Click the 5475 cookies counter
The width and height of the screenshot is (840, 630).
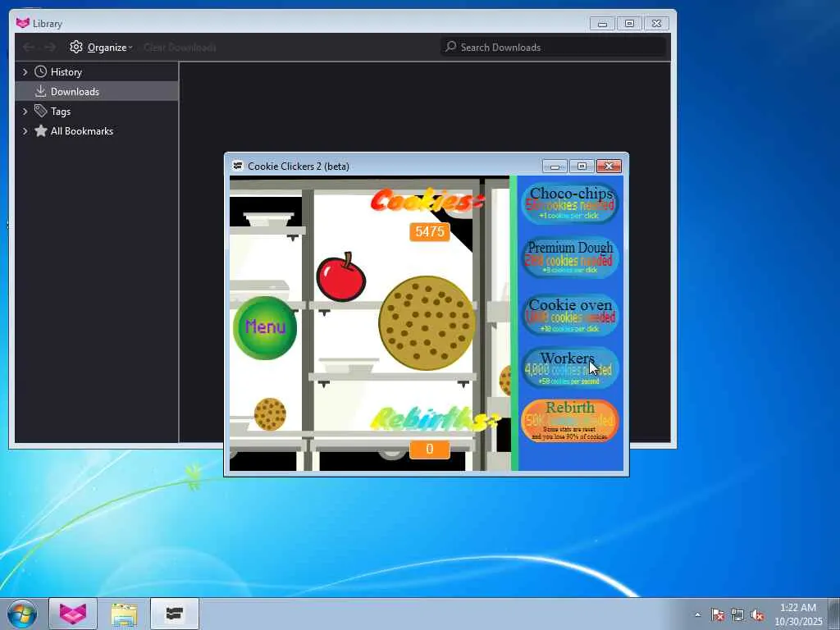(x=430, y=231)
